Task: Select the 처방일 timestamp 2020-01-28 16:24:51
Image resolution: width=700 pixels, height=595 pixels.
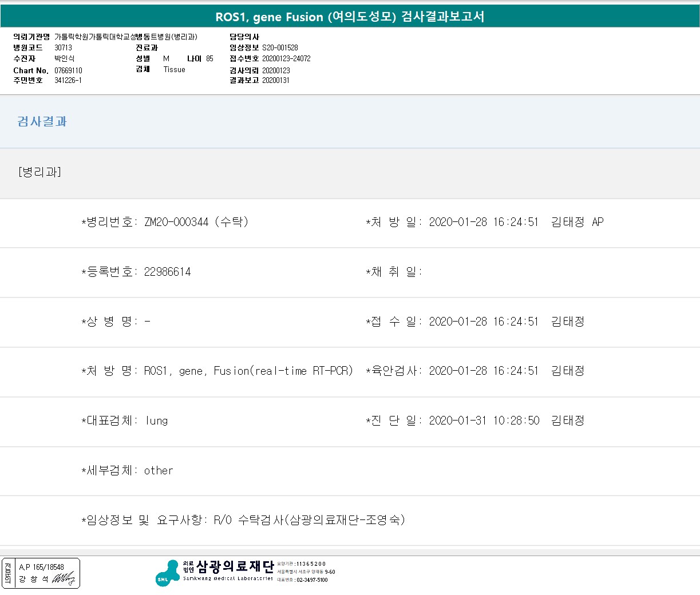Action: point(484,222)
